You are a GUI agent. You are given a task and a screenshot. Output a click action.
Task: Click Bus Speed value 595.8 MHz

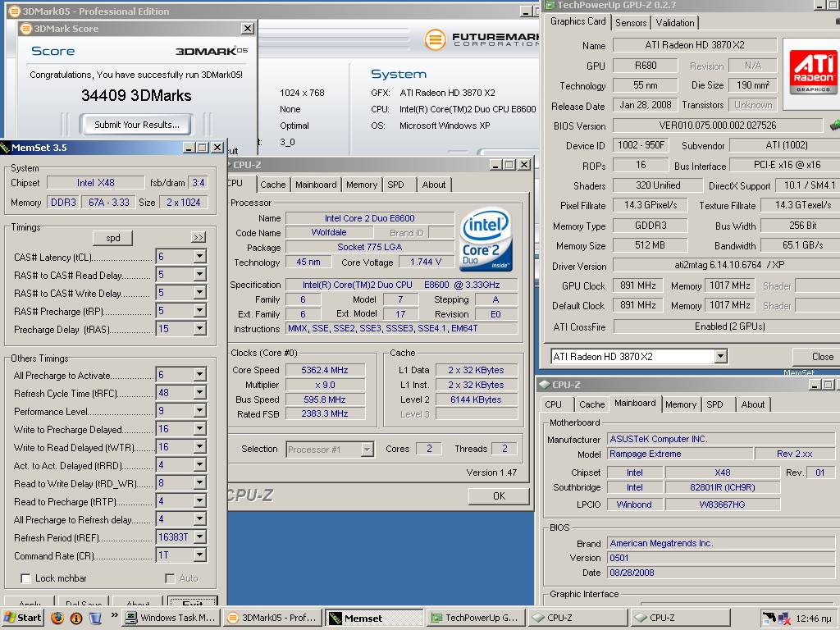tap(325, 399)
